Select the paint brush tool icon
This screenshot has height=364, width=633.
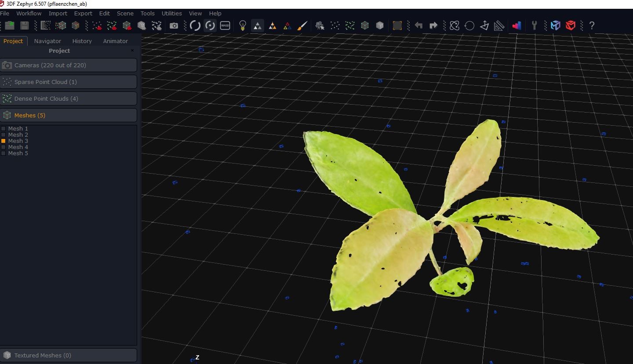302,25
